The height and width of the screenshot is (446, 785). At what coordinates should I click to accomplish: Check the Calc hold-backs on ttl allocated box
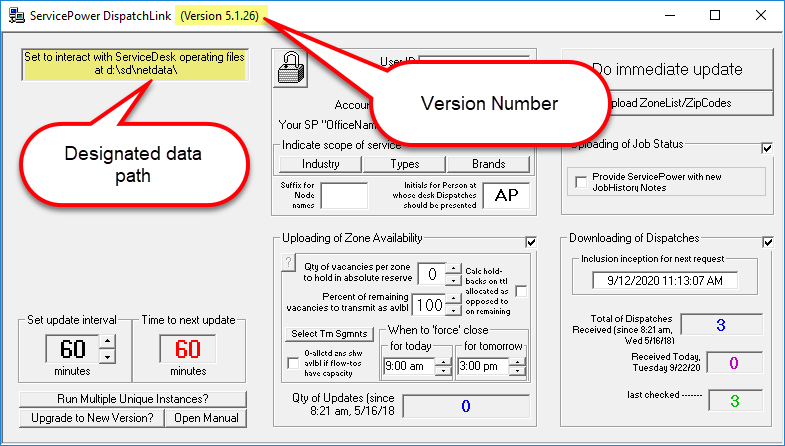521,290
